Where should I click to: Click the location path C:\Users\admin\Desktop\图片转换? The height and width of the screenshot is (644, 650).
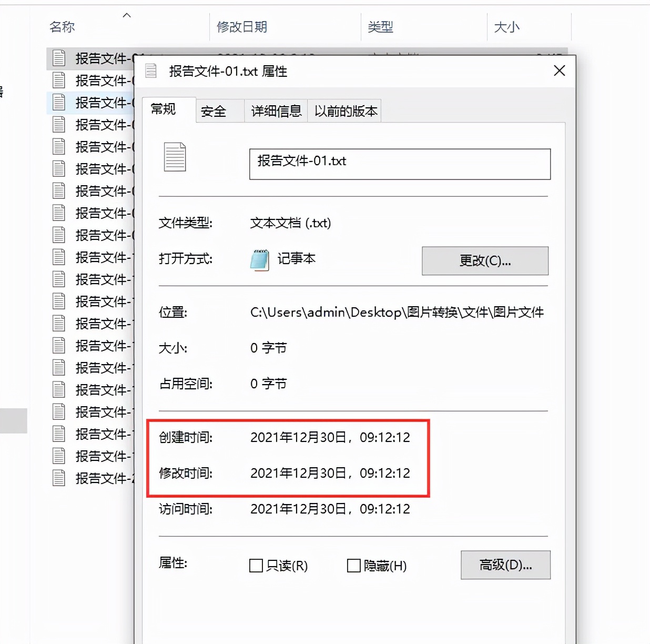pyautogui.click(x=397, y=313)
